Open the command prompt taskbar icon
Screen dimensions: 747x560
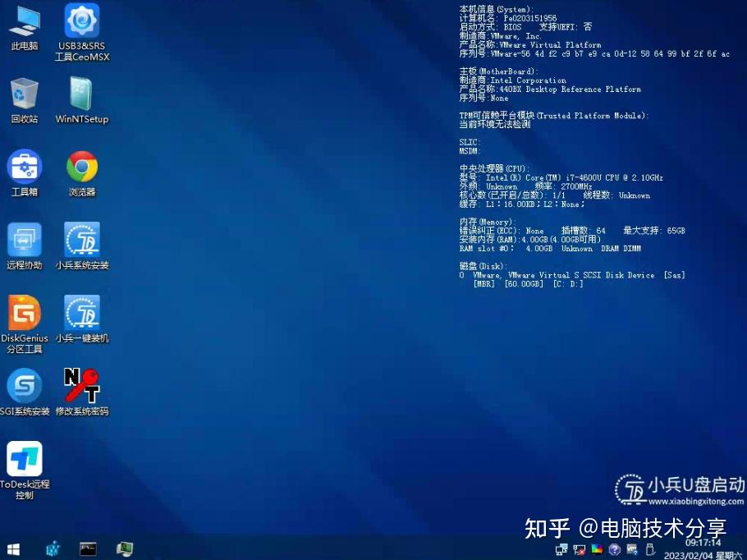(88, 549)
